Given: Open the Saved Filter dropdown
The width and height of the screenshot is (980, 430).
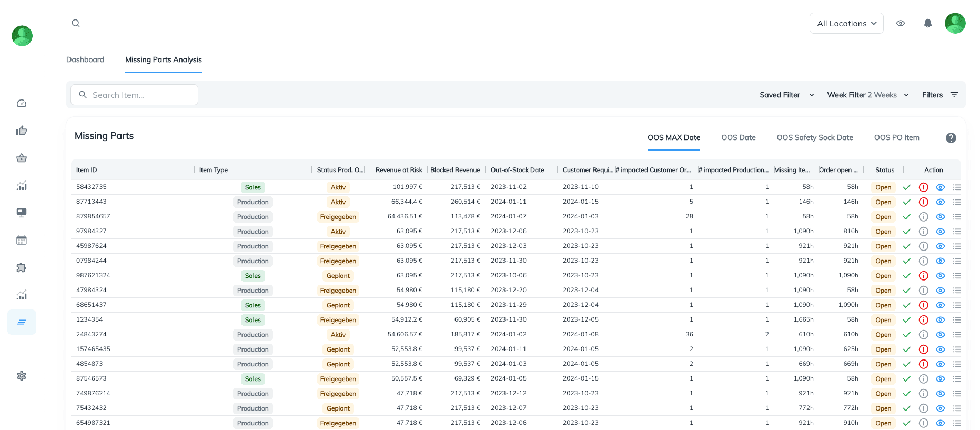Looking at the screenshot, I should tap(786, 95).
